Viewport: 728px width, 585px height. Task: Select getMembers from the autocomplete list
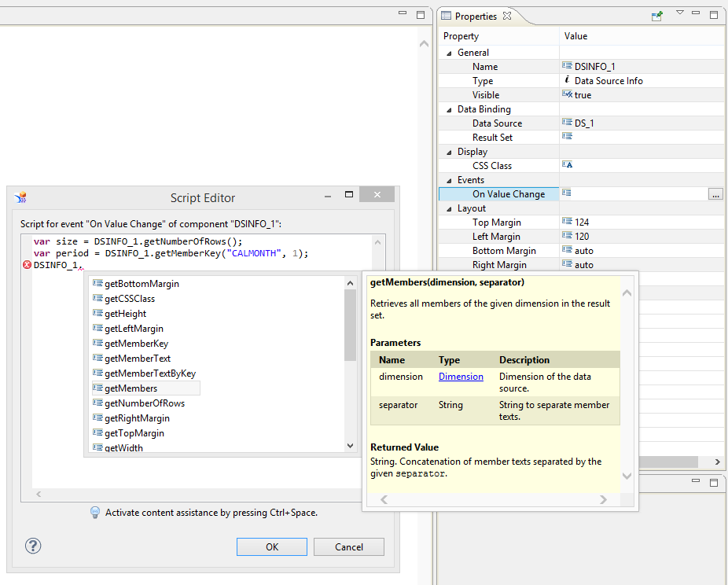pos(131,388)
